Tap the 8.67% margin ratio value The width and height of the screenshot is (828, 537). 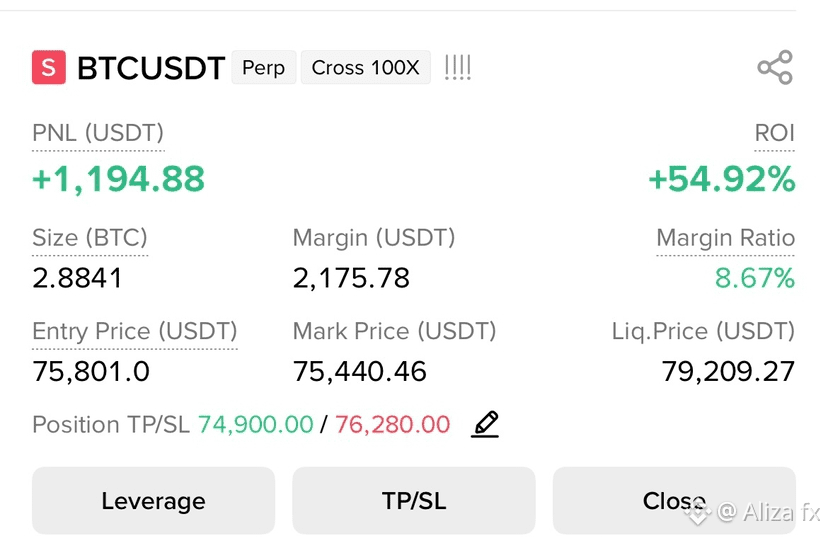755,278
